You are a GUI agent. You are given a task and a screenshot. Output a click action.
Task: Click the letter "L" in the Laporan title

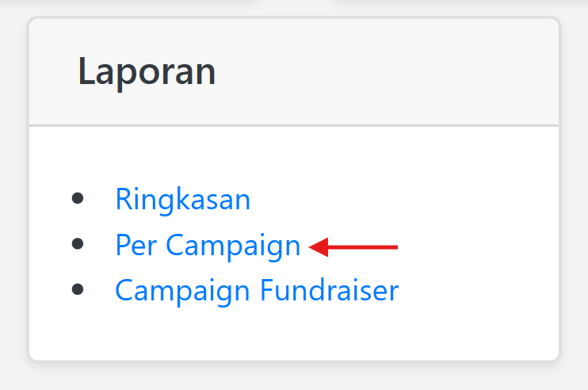pos(85,72)
